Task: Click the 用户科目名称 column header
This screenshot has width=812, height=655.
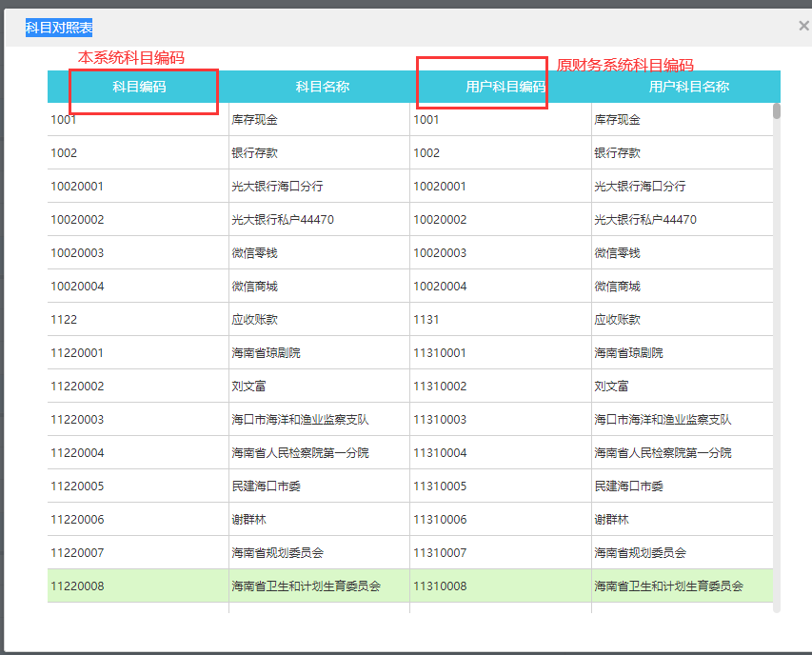Action: coord(688,87)
